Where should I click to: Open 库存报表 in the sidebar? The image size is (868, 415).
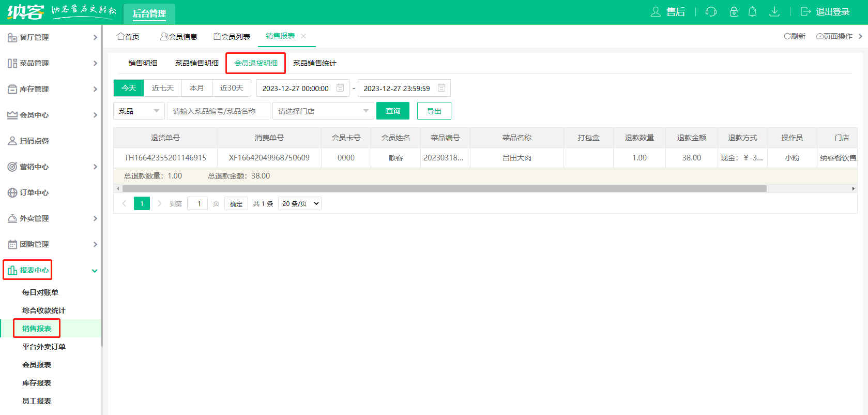pyautogui.click(x=37, y=383)
